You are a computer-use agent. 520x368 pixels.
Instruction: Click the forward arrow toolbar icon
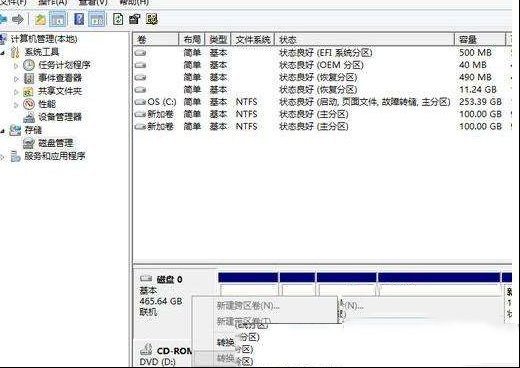tap(18, 19)
